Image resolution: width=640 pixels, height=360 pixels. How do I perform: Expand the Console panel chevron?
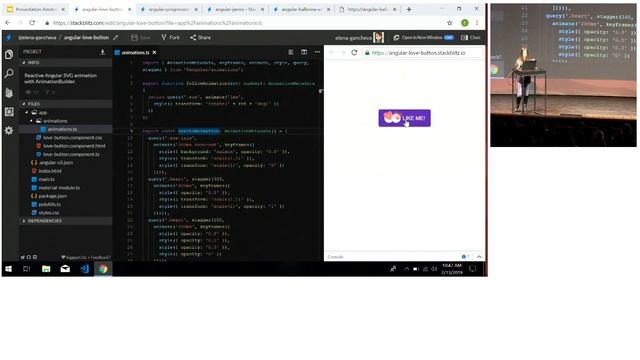479,257
